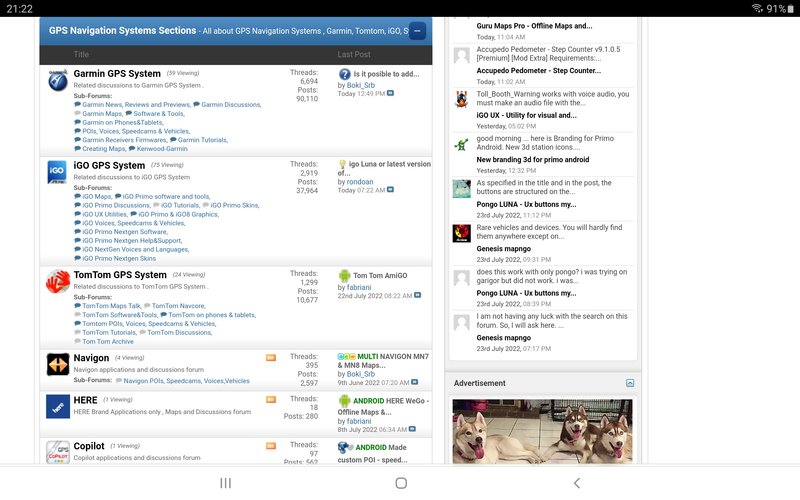Open 'iGO Primo Nextgen Help&Support' sub-forum
This screenshot has width=800, height=500.
[132, 240]
